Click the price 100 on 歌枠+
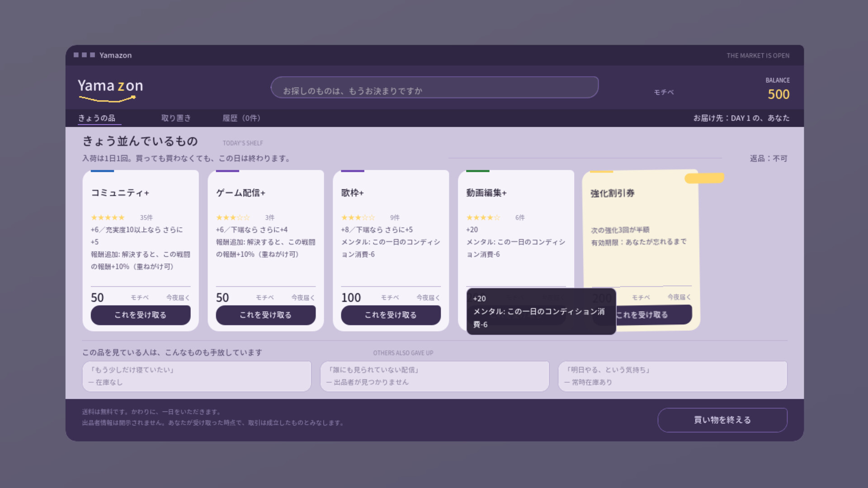 pyautogui.click(x=351, y=297)
